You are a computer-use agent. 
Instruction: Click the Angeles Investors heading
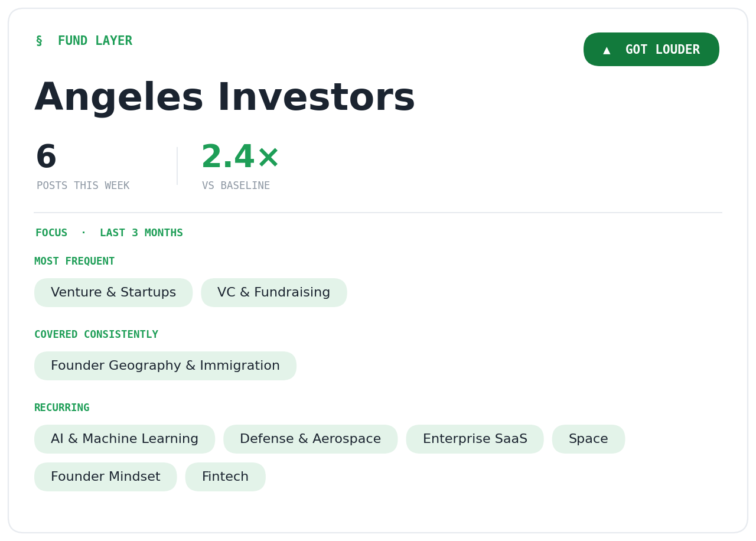click(x=225, y=98)
